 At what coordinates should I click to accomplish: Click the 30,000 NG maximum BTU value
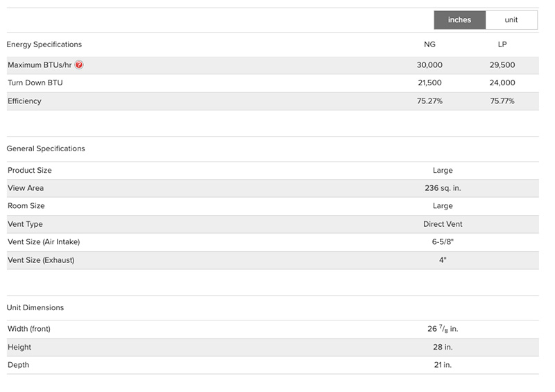click(430, 65)
